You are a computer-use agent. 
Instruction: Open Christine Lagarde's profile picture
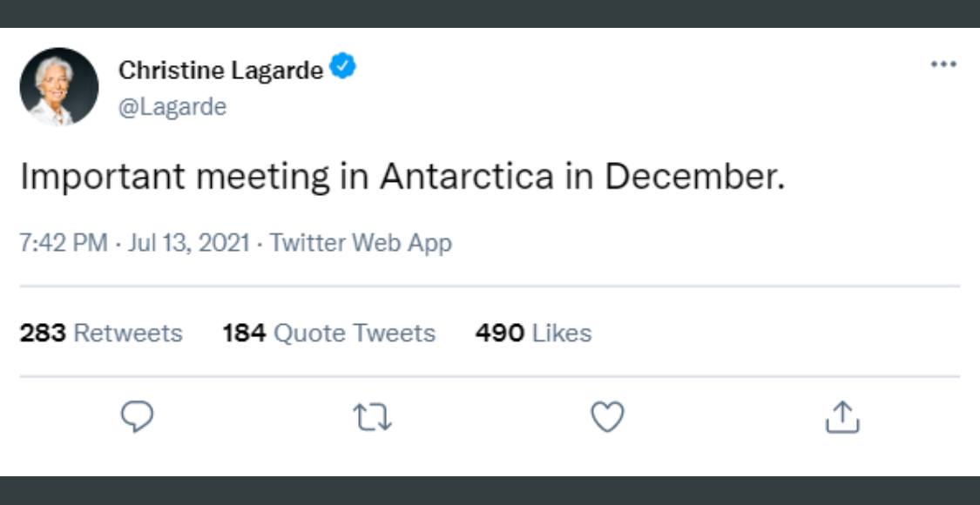pos(58,87)
